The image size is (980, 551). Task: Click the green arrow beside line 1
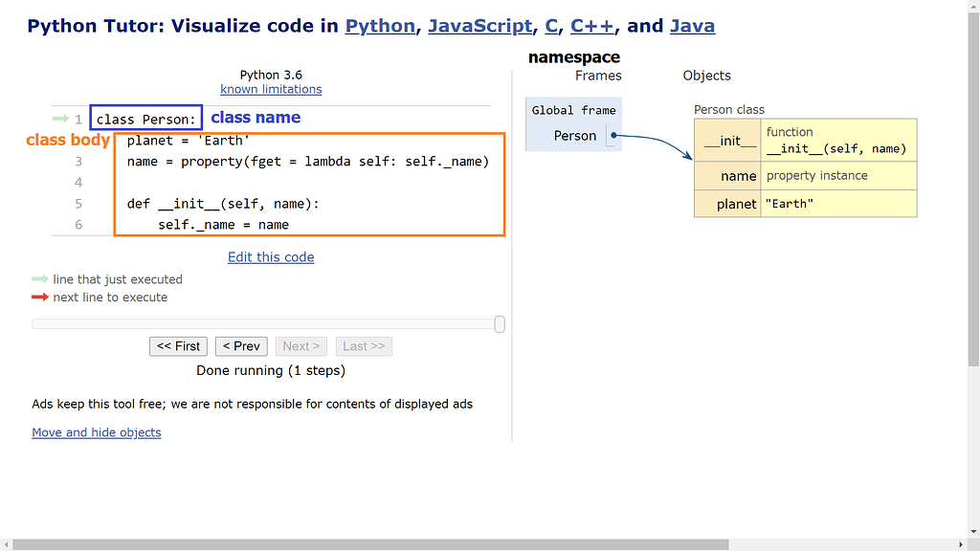coord(60,119)
